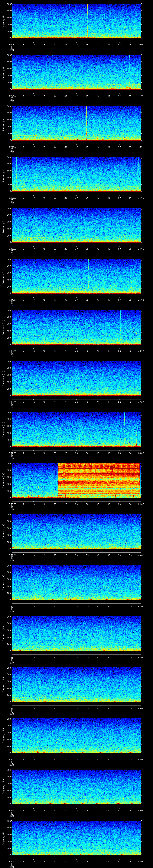Click the red spike at 35 seconds in 8:29 panel
The image size is (153, 868).
(x=87, y=20)
